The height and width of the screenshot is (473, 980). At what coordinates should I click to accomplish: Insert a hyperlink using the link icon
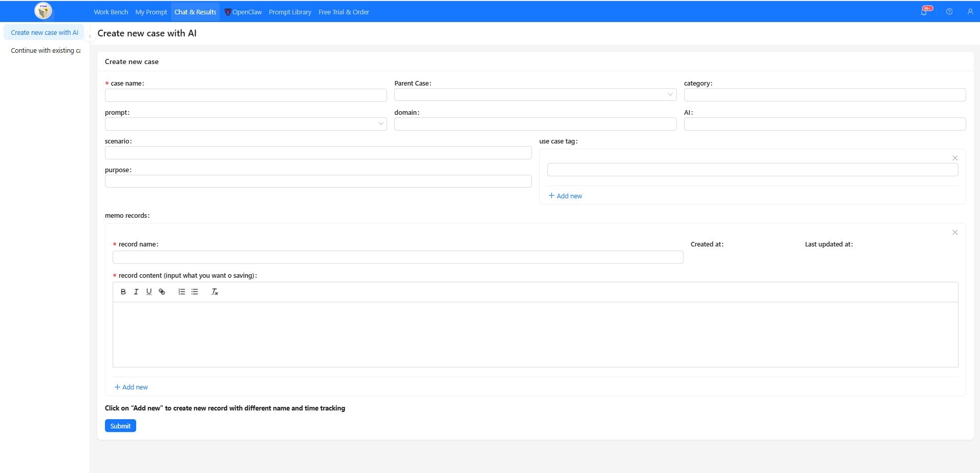162,292
